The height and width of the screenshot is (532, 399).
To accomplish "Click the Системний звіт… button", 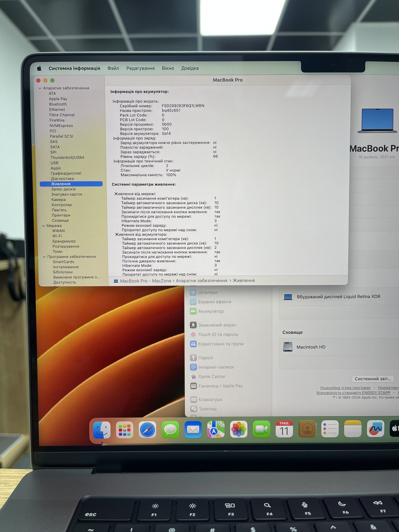I will tap(373, 379).
